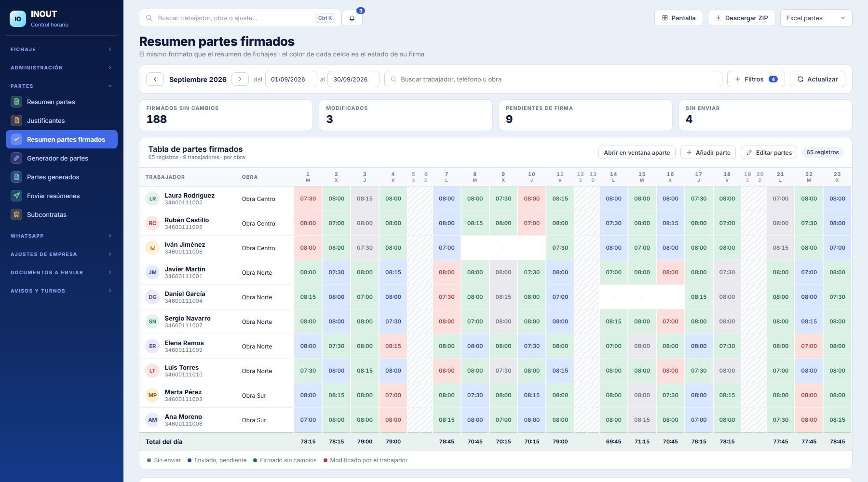Click Enviar resúmenes paper-plane icon

(17, 196)
